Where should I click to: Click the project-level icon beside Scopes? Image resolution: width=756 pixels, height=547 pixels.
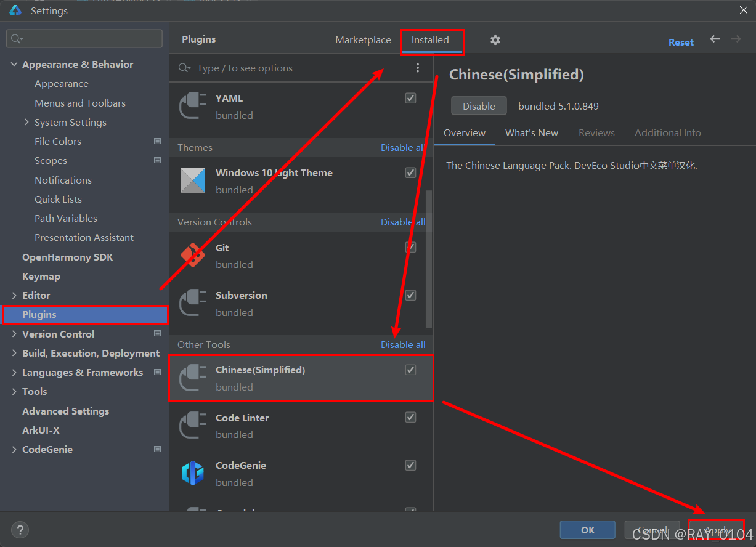point(157,160)
